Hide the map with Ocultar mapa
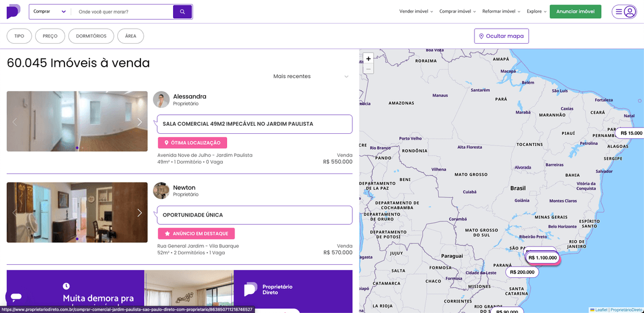Viewport: 644px width, 313px height. pos(501,36)
